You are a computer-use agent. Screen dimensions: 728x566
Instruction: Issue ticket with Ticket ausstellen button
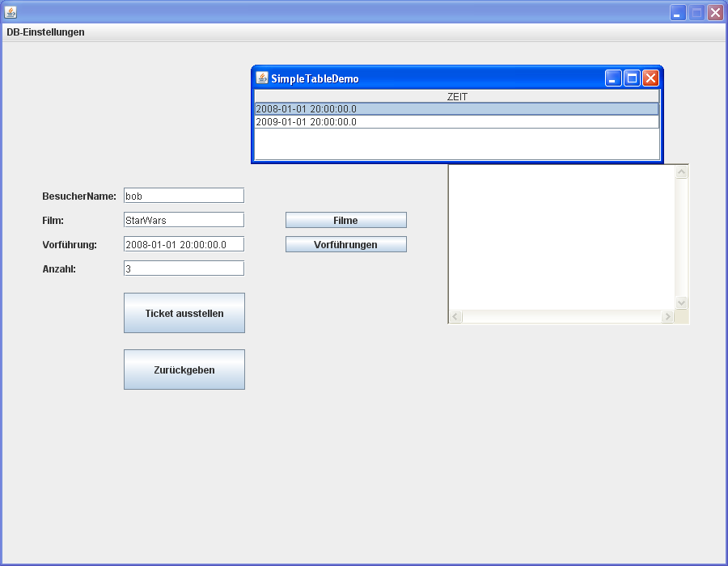tap(184, 313)
